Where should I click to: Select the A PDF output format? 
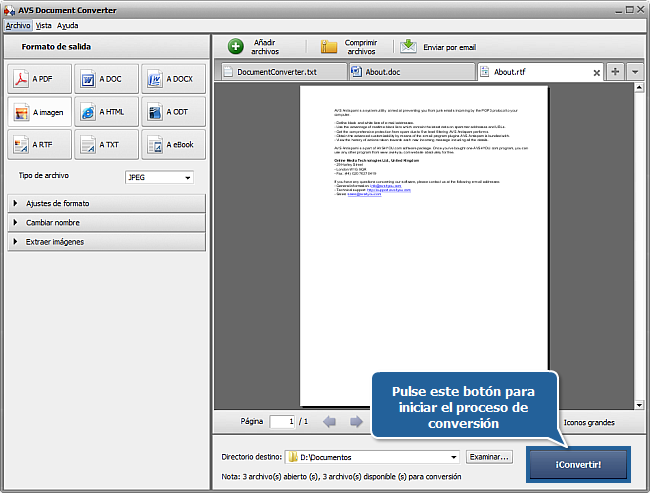coord(39,79)
